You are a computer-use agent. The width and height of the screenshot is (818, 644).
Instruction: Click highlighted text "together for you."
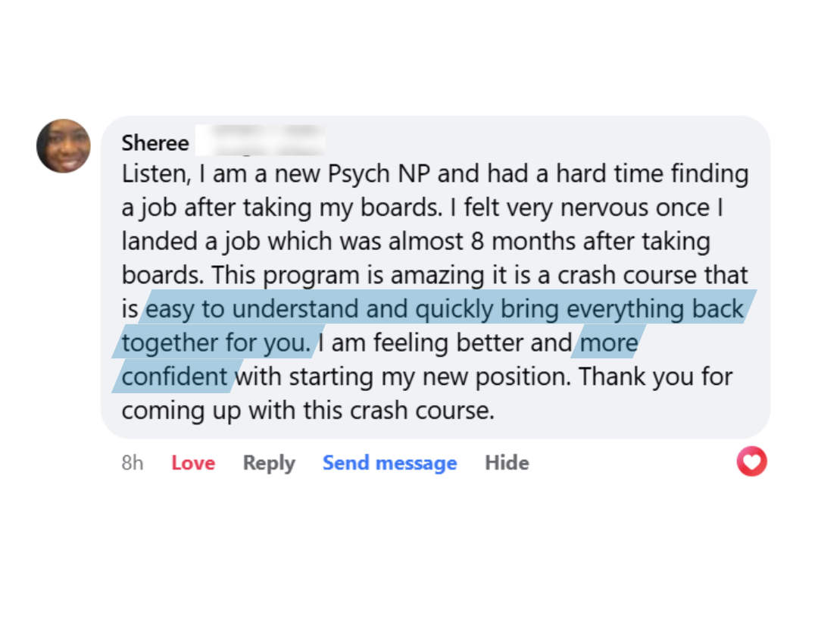[x=216, y=343]
